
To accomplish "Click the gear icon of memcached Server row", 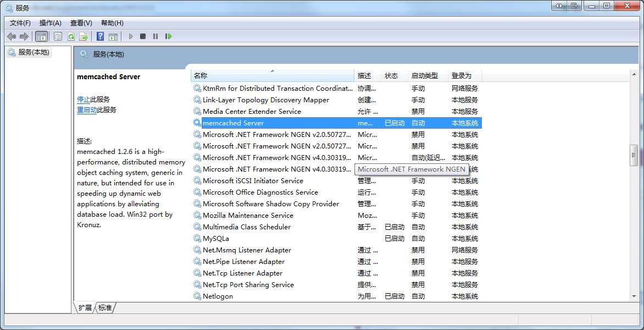I will click(197, 123).
